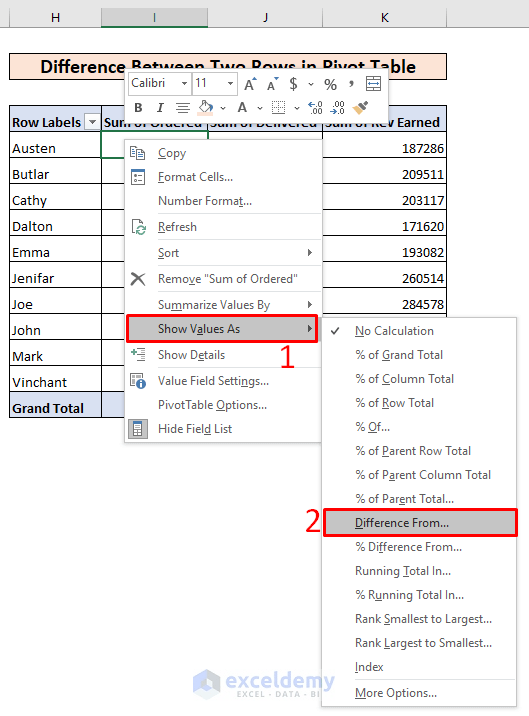Image resolution: width=529 pixels, height=716 pixels.
Task: Choose Index option
Action: click(419, 667)
